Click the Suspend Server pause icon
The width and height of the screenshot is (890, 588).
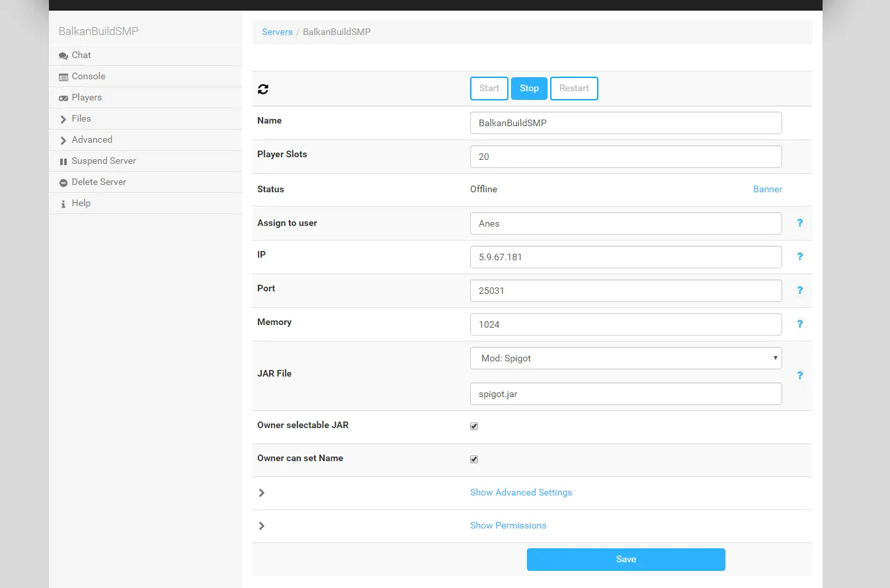tap(63, 162)
